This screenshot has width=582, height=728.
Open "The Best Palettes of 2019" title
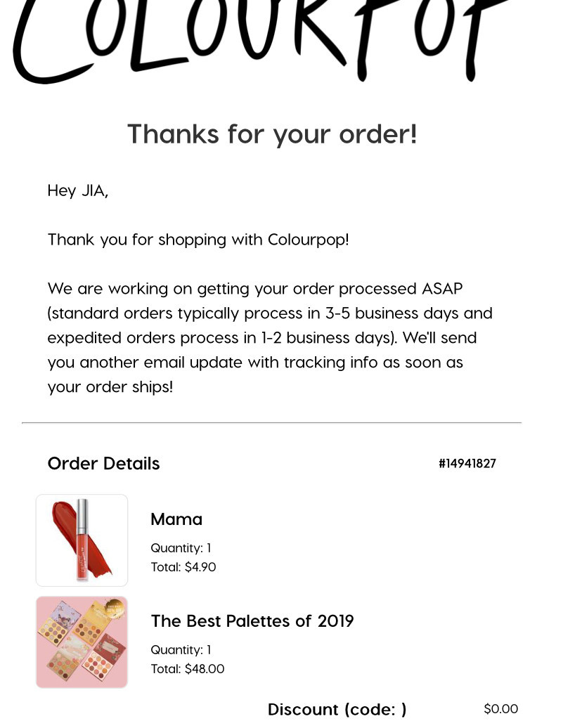pyautogui.click(x=252, y=621)
